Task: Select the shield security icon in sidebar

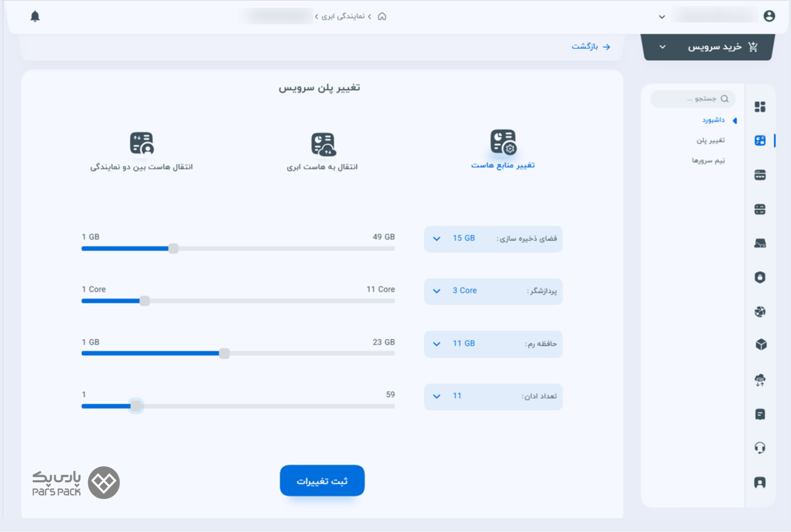Action: pyautogui.click(x=760, y=277)
